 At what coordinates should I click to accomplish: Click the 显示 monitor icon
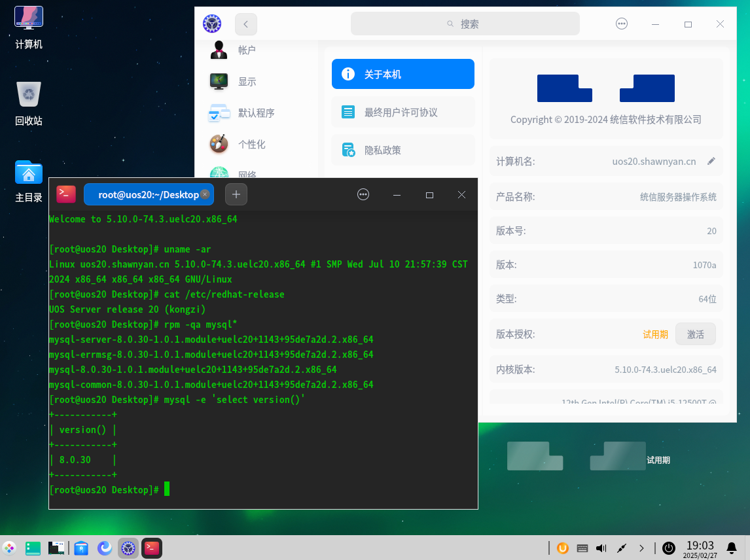pos(219,81)
